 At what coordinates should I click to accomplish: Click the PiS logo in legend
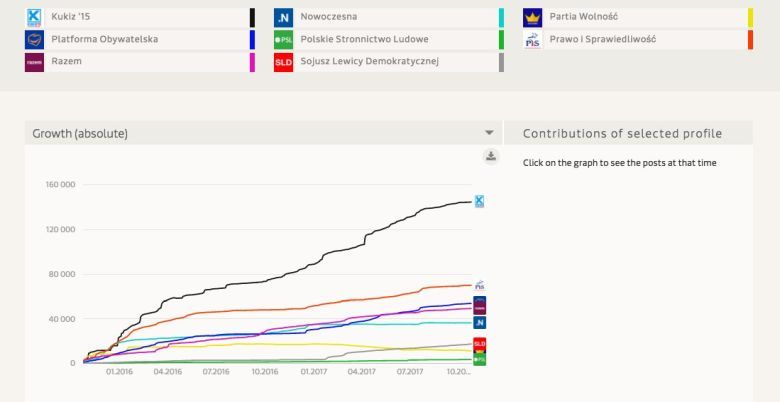532,39
